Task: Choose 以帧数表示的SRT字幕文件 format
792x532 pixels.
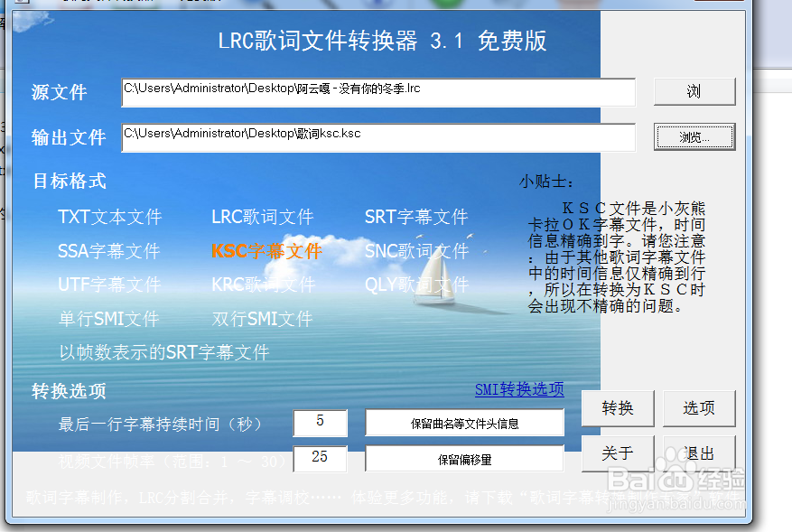Action: (164, 352)
